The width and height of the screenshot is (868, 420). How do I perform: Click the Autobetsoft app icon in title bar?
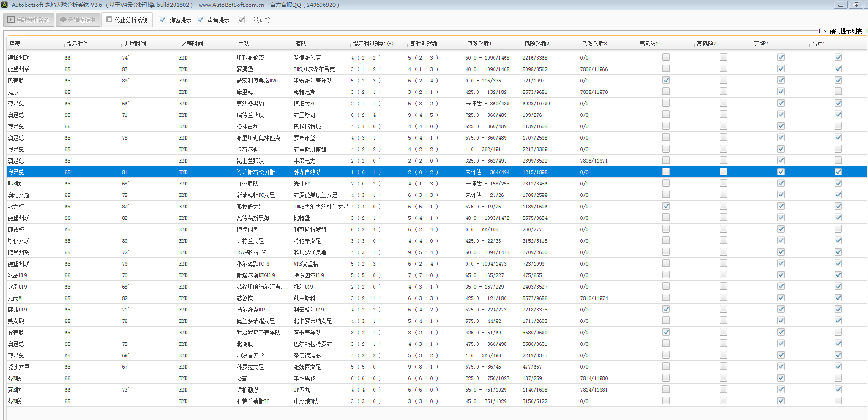click(x=5, y=5)
